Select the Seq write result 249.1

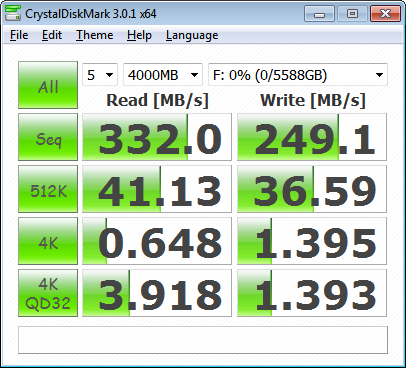(x=312, y=137)
